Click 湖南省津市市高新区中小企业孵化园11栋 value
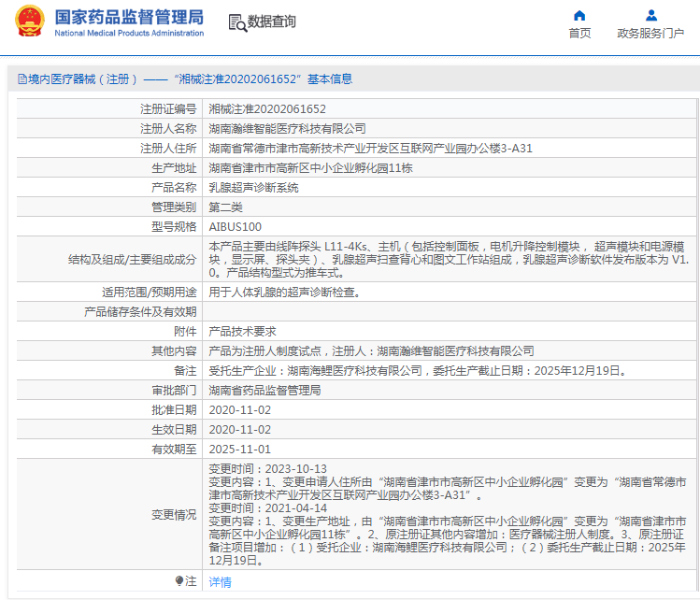The image size is (700, 600). tap(310, 168)
